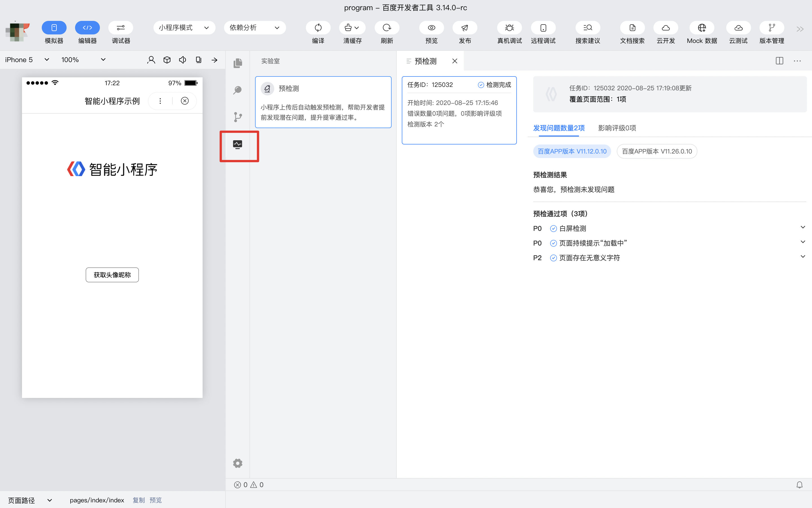Select task card 任务ID 125032
Viewport: 812px width, 508px height.
click(459, 110)
